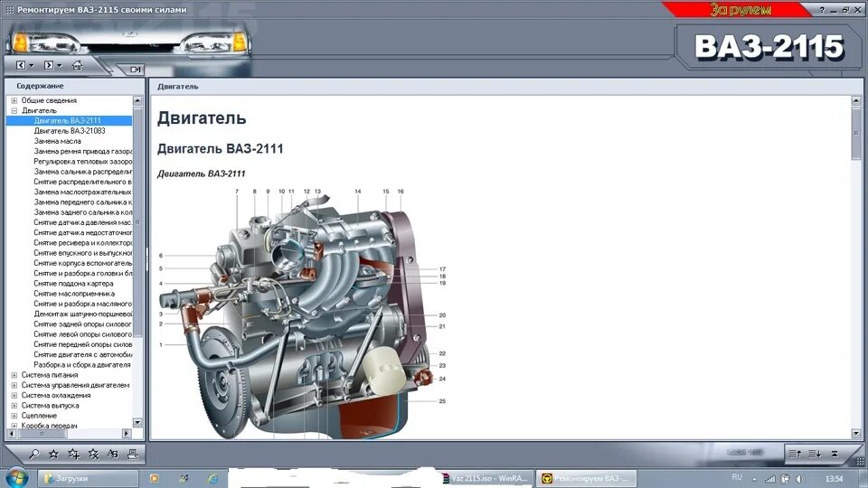The width and height of the screenshot is (868, 488).
Task: Expand the "Система питания" tree node
Action: [14, 375]
